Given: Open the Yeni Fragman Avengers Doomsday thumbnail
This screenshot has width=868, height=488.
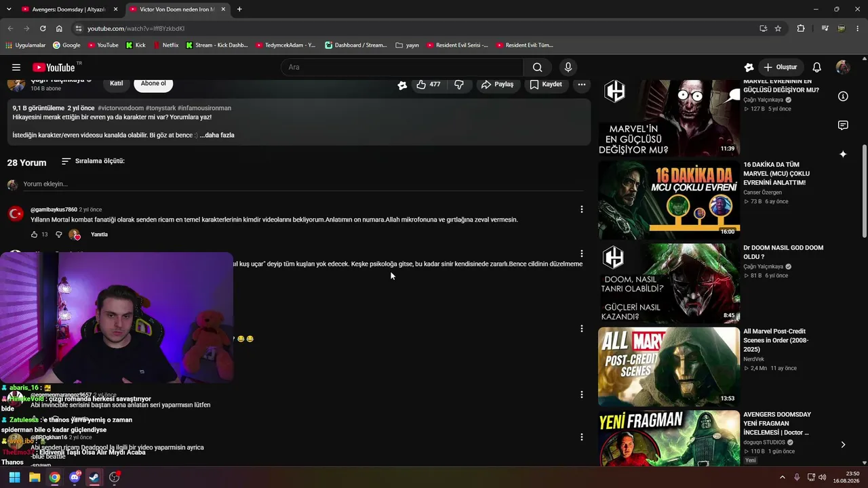Looking at the screenshot, I should coord(669,438).
